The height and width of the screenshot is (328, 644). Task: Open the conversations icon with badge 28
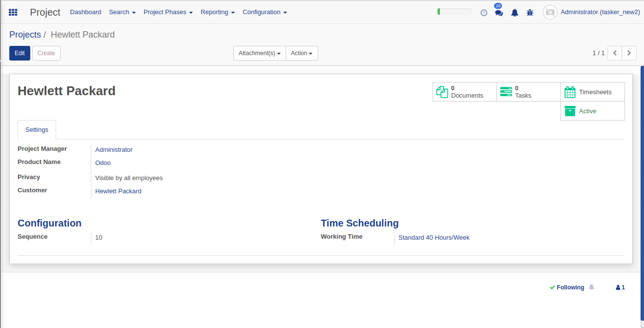coord(499,13)
